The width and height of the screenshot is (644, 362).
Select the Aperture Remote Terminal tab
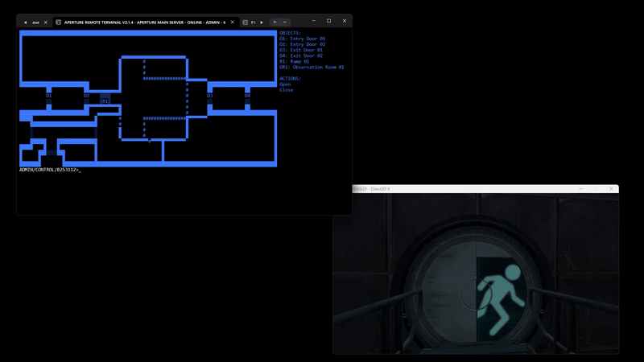click(145, 23)
